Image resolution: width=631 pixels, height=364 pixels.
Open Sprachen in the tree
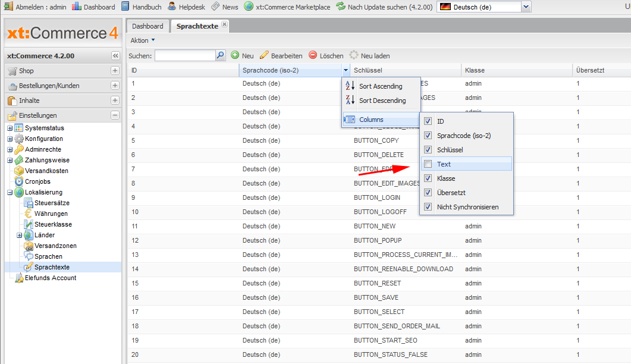pos(48,256)
